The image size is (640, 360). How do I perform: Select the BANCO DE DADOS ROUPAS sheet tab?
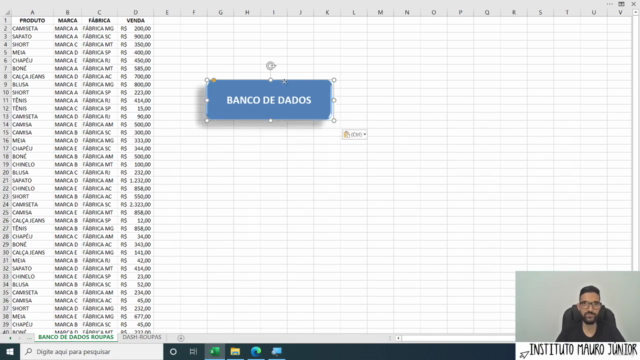[x=76, y=337]
